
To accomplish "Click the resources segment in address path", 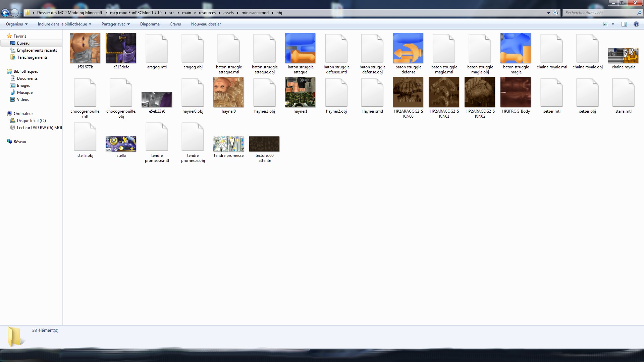I will click(x=207, y=13).
